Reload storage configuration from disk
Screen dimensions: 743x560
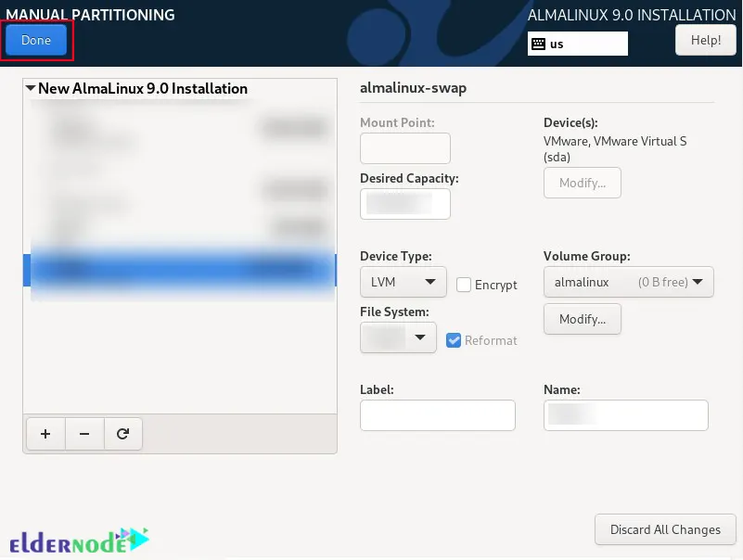point(123,434)
